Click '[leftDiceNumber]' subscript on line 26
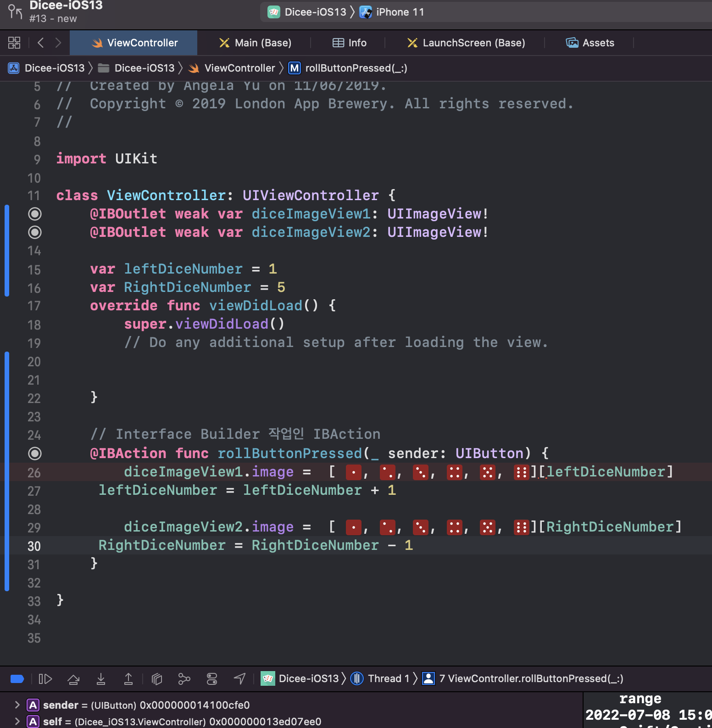 tap(606, 472)
